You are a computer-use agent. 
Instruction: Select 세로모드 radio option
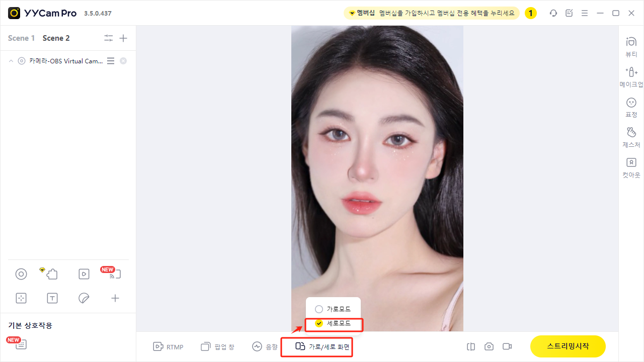tap(333, 323)
